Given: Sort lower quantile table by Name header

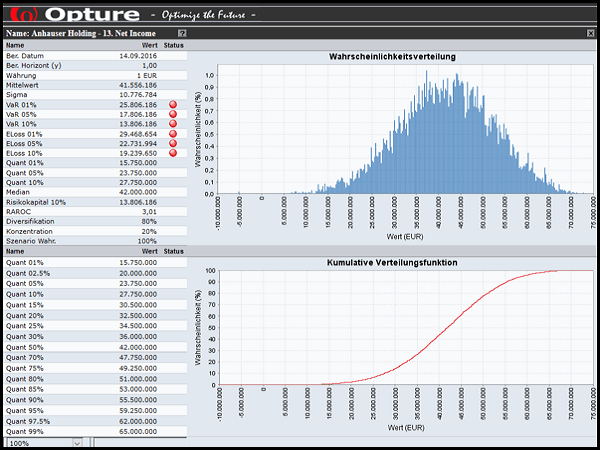Looking at the screenshot, I should point(15,252).
